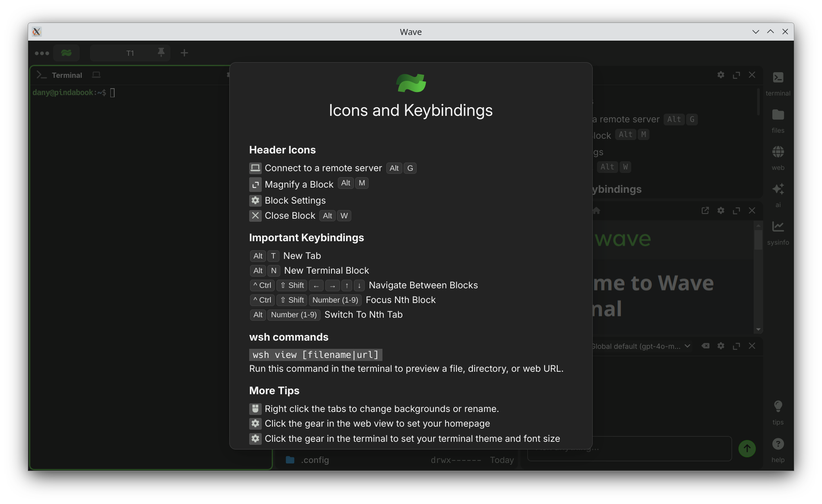
Task: Click the gear icon beside terminal theme tip
Action: tap(255, 439)
